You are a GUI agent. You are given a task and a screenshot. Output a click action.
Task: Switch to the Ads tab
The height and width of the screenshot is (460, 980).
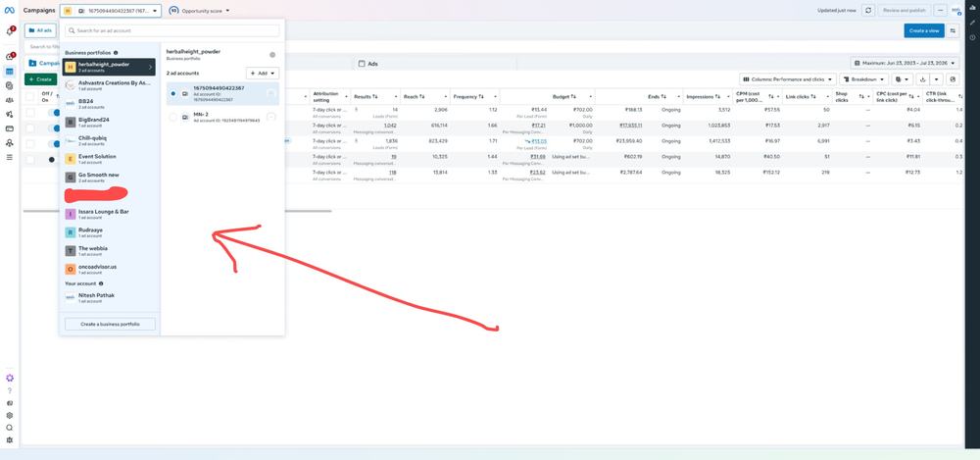[x=372, y=64]
